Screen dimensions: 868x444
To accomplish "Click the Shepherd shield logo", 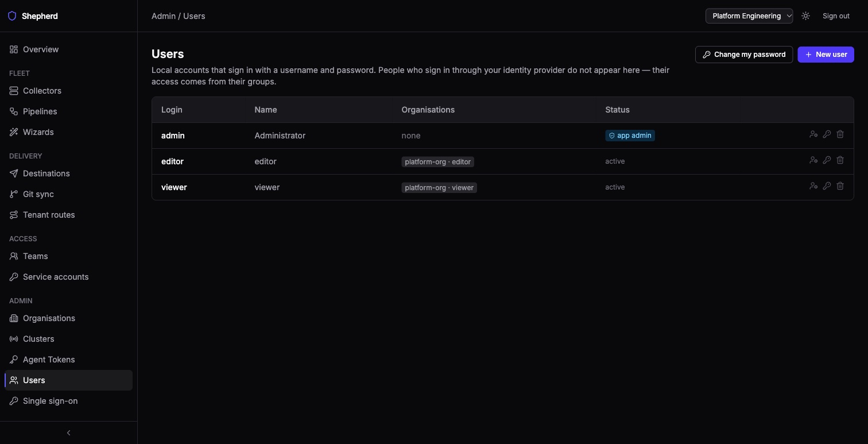I will click(12, 16).
